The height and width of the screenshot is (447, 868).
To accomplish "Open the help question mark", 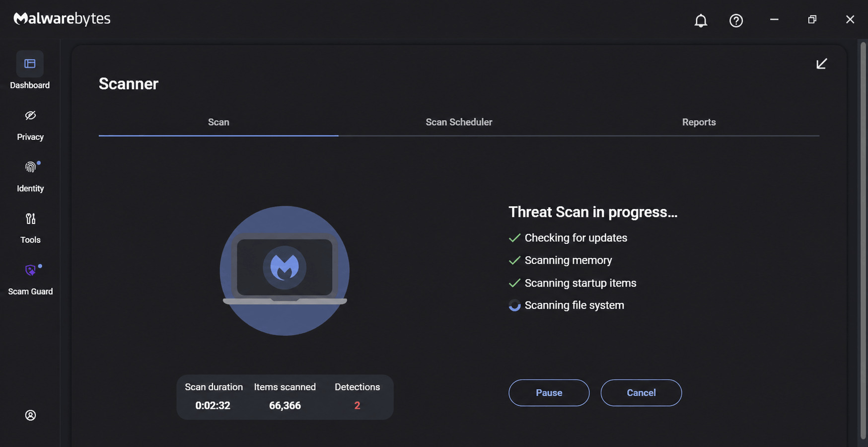I will [736, 20].
